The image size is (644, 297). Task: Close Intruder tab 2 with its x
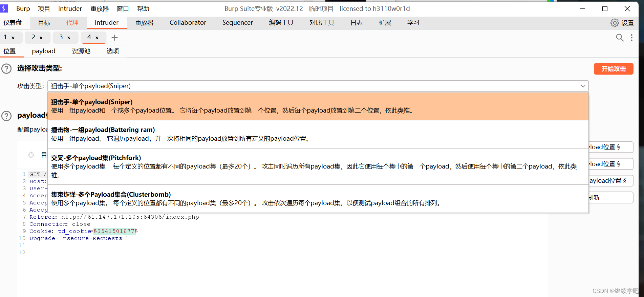point(41,38)
